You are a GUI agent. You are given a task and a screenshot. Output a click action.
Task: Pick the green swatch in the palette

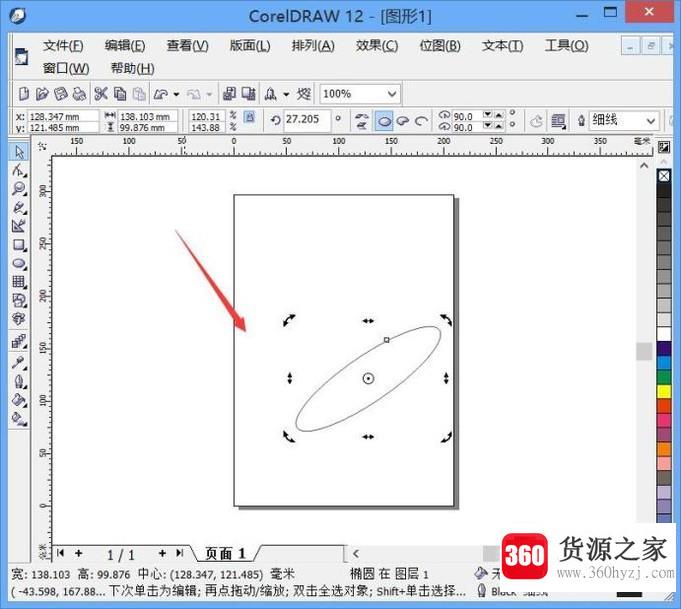(664, 377)
